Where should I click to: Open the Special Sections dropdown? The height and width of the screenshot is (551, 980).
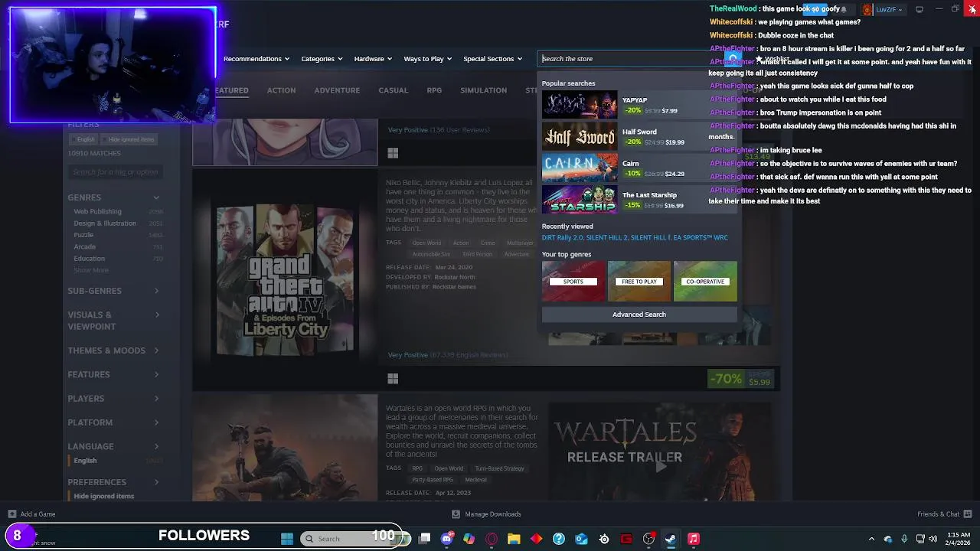click(493, 59)
